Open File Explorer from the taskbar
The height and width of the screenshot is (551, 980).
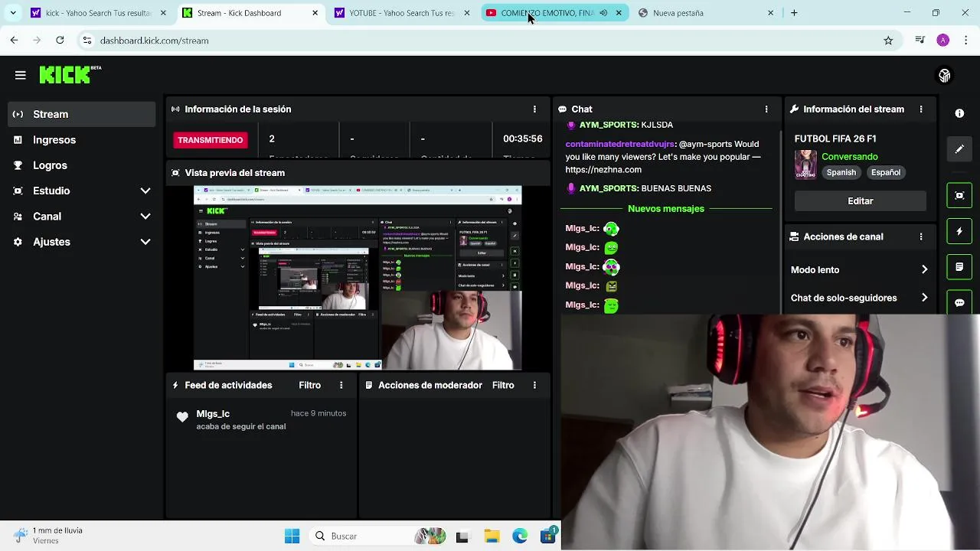(491, 536)
